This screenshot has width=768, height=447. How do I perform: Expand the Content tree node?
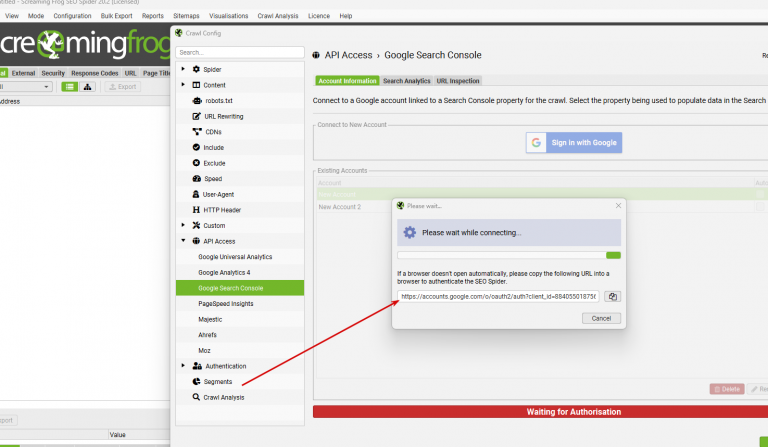click(x=183, y=85)
